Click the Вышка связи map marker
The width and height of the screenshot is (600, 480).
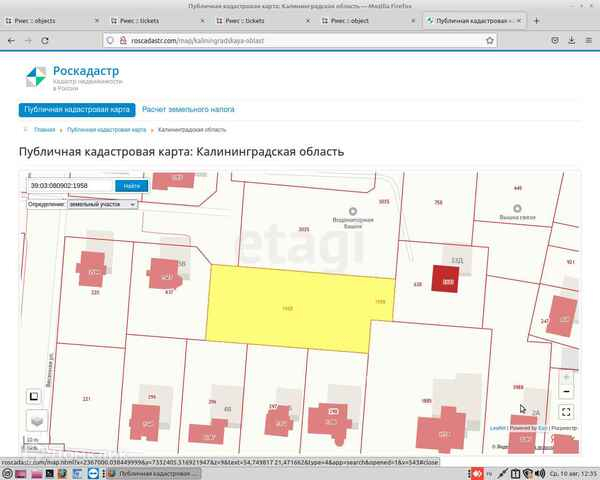[517, 209]
